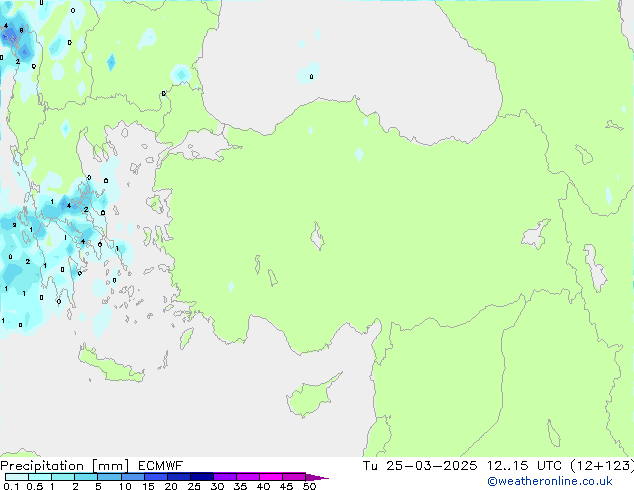Click the purple arrow past 50 mm on the legend

pos(317,477)
